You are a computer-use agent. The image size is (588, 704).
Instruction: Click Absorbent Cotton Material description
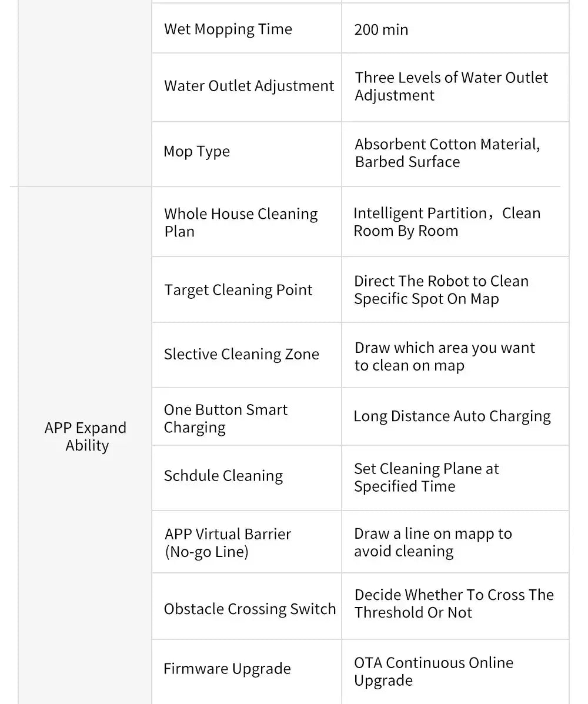click(x=447, y=153)
